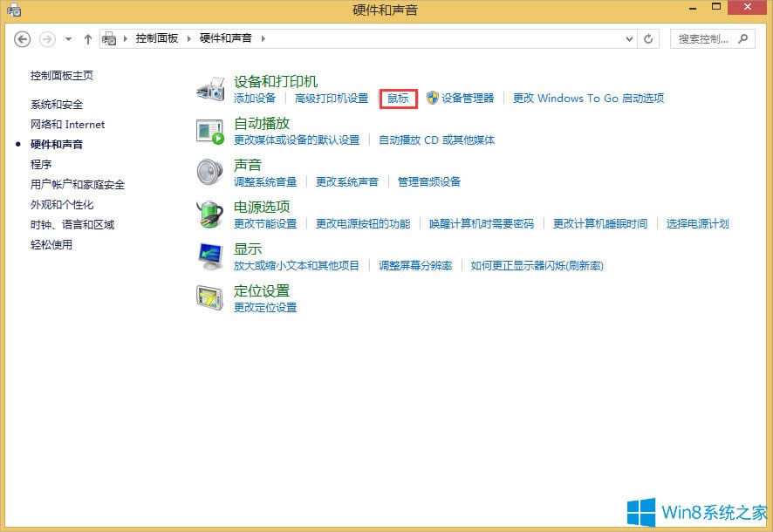Click the AutoPlay category icon
Screen dimensions: 773x532
click(210, 131)
